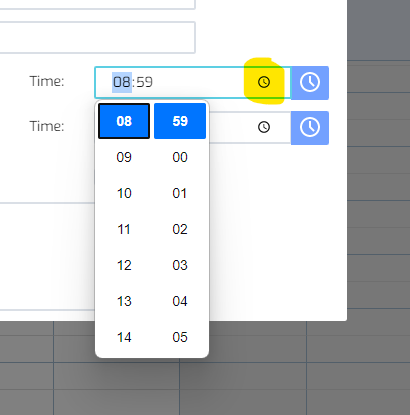Choose hour 09 from the hour list
The width and height of the screenshot is (410, 415).
point(124,157)
